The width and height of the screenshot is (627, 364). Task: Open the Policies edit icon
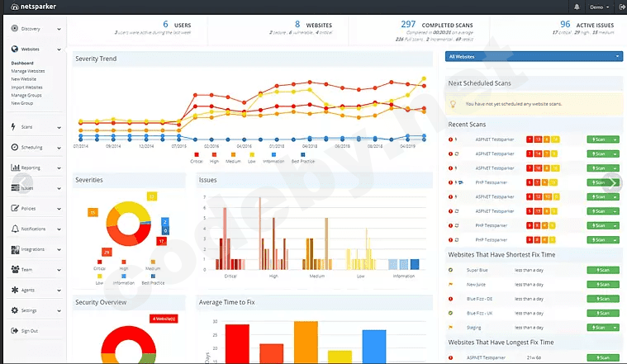15,208
